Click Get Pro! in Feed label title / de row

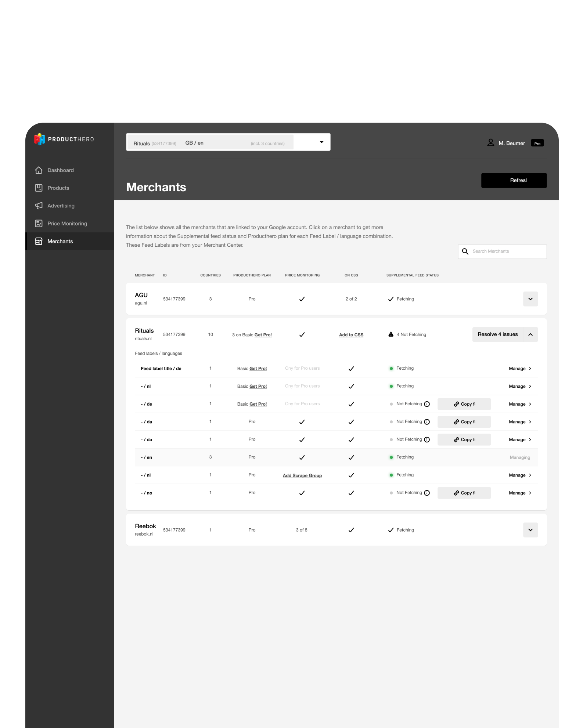258,369
